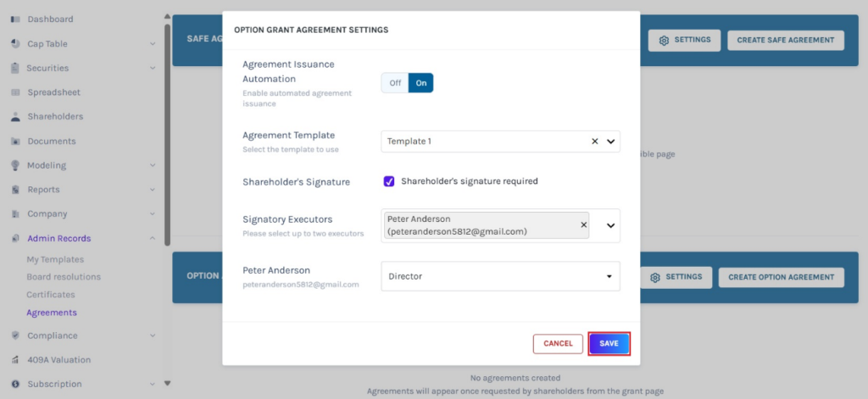This screenshot has height=399, width=868.
Task: Open My Templates under Admin Records
Action: pyautogui.click(x=55, y=259)
